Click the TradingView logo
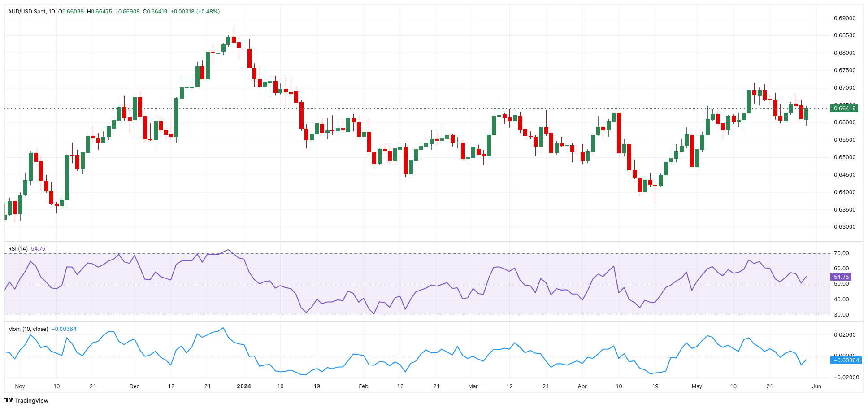This screenshot has width=868, height=408. pos(26,400)
